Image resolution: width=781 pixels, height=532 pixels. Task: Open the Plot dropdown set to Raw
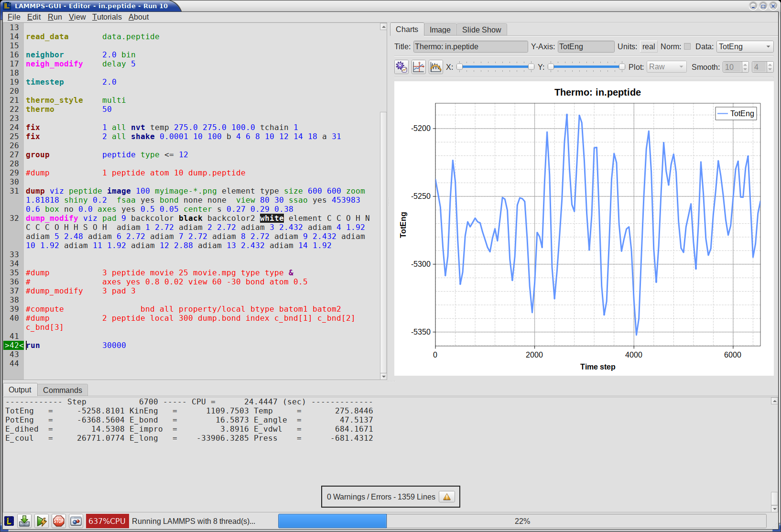(x=667, y=67)
